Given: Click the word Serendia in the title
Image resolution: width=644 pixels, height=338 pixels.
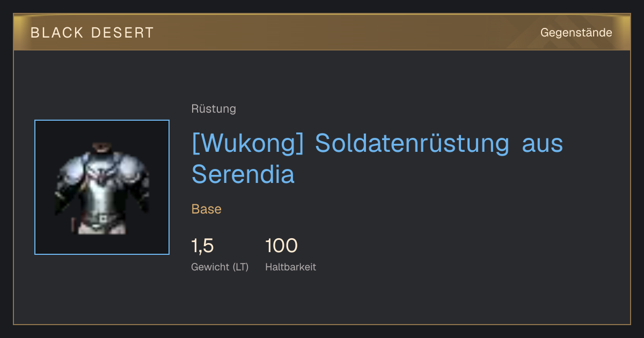Looking at the screenshot, I should pos(243,174).
